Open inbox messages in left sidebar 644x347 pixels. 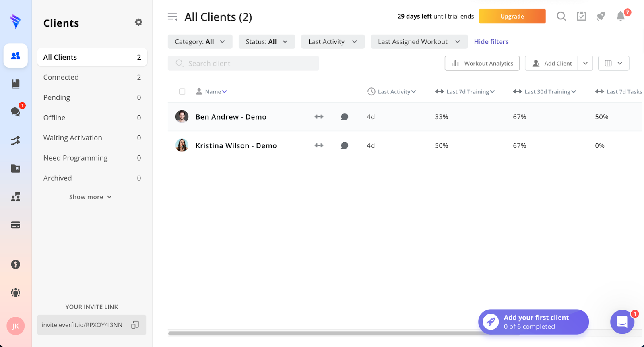[16, 112]
